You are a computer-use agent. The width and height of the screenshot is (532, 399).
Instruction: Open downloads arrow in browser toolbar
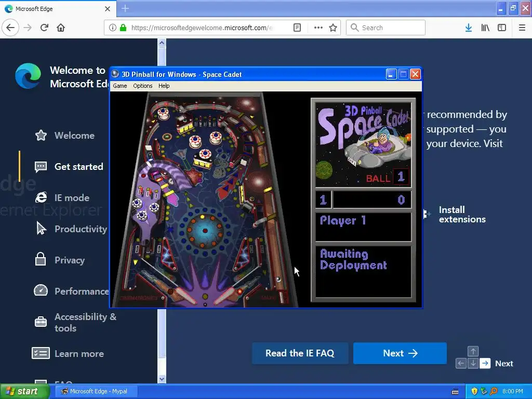[x=469, y=28]
